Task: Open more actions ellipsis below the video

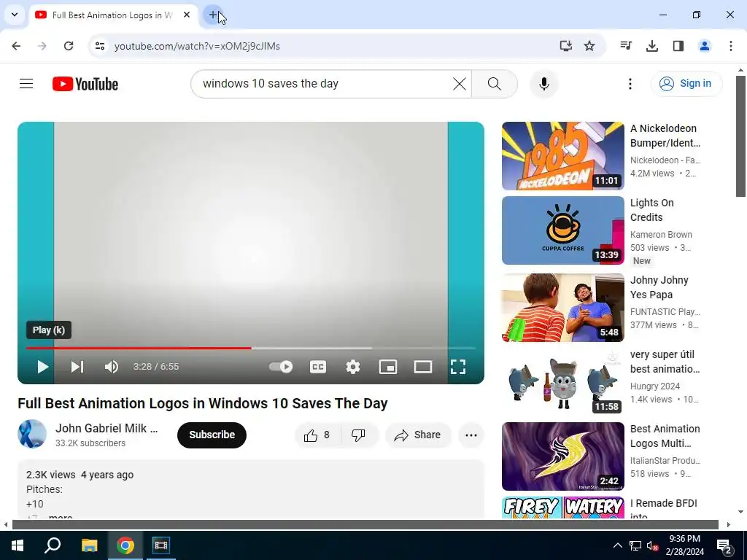Action: (471, 435)
